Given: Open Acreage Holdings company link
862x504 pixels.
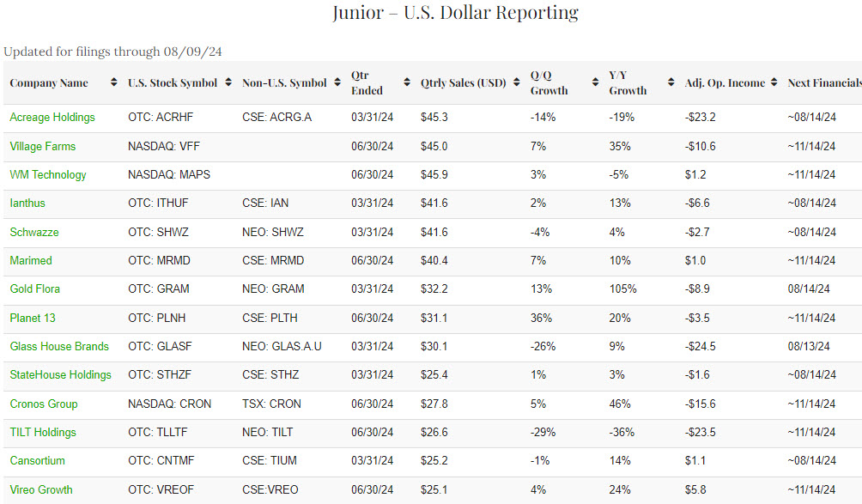Looking at the screenshot, I should click(52, 117).
